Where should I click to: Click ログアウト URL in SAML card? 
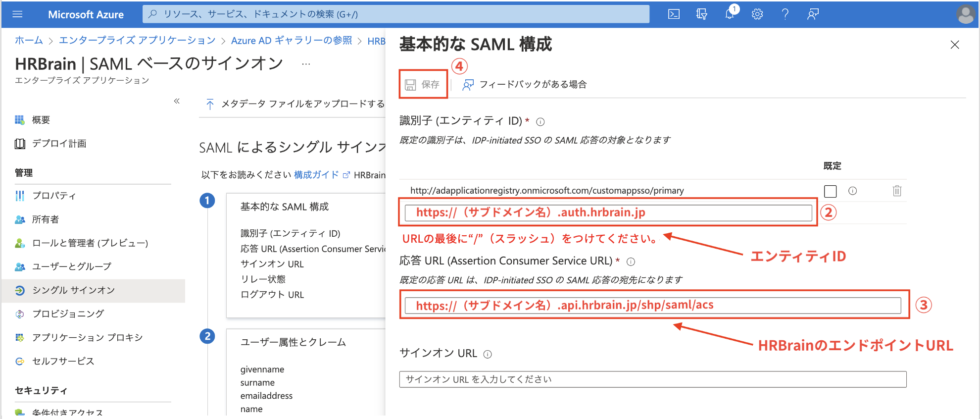coord(272,295)
